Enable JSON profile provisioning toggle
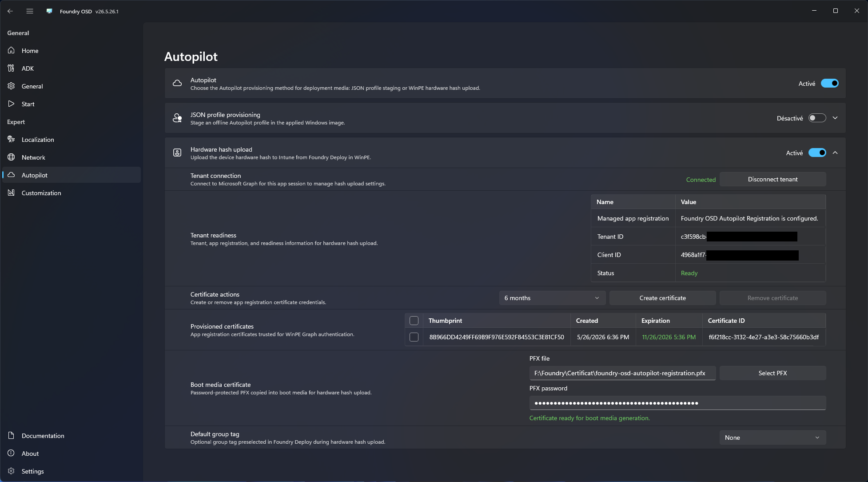The height and width of the screenshot is (482, 868). (x=817, y=118)
